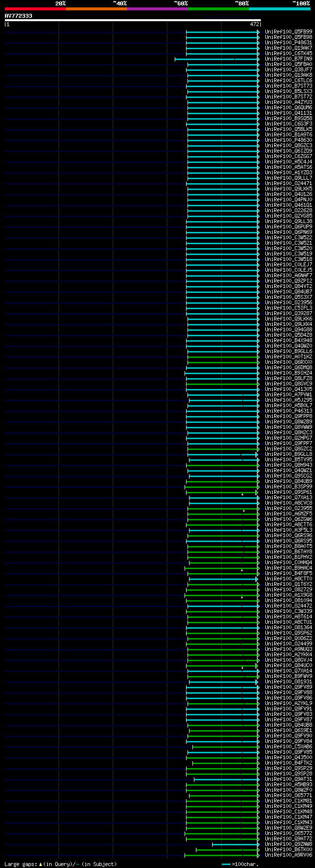Screen dimensions: 315x868
Task: Open hit UniRef100_B9SQ58
Action: click(288, 118)
